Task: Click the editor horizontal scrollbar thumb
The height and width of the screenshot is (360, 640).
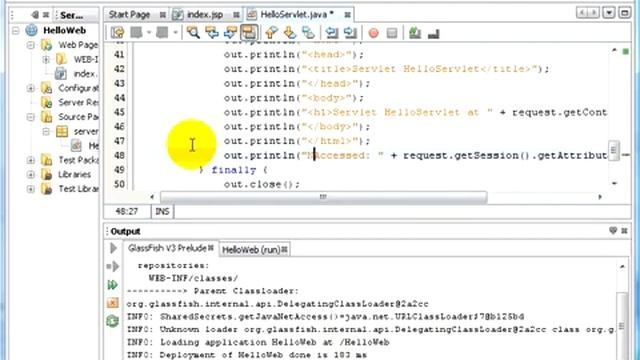Action: pyautogui.click(x=323, y=197)
